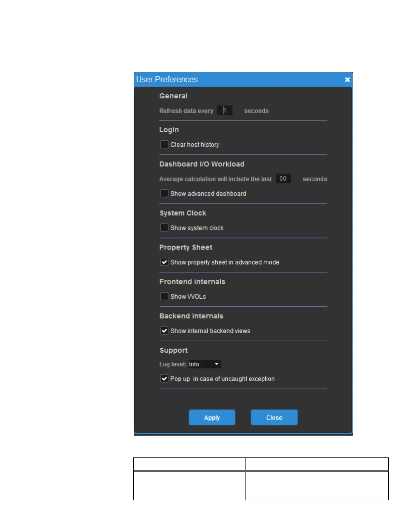The image size is (400, 532).
Task: Click the General section heading
Action: pyautogui.click(x=173, y=96)
